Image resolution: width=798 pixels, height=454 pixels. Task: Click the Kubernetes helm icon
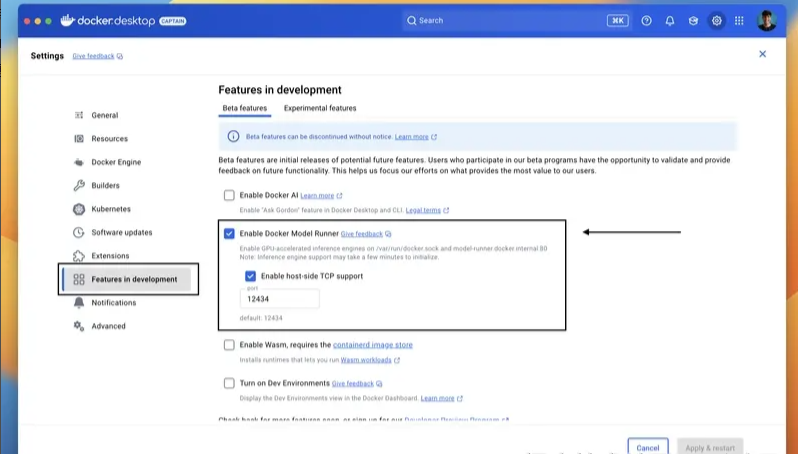[79, 209]
